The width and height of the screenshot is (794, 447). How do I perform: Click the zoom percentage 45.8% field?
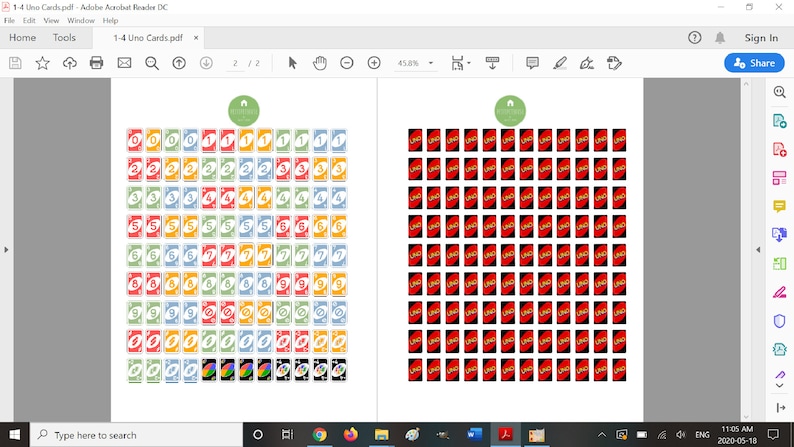coord(408,63)
